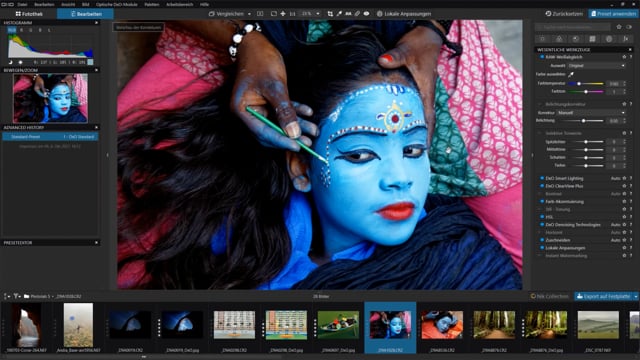Viewport: 640px width, 360px height.
Task: Toggle RAW Weißabgleich correction on/off
Action: [x=542, y=57]
